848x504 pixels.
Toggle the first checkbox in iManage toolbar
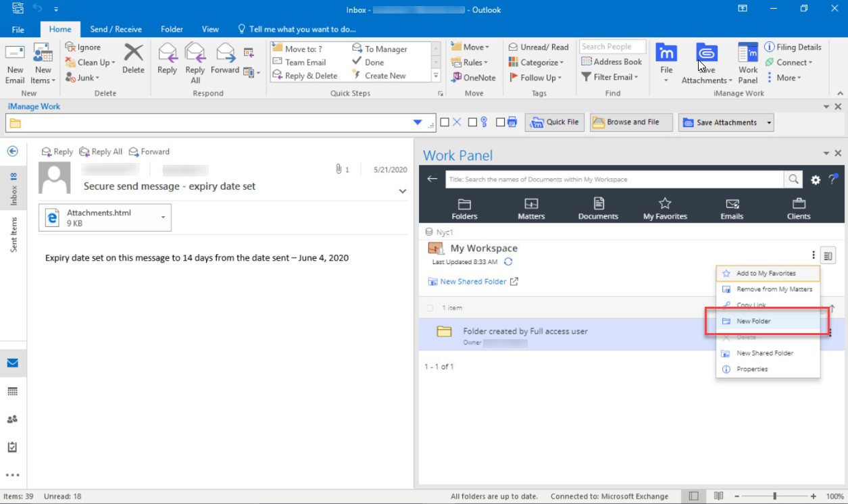[x=445, y=122]
